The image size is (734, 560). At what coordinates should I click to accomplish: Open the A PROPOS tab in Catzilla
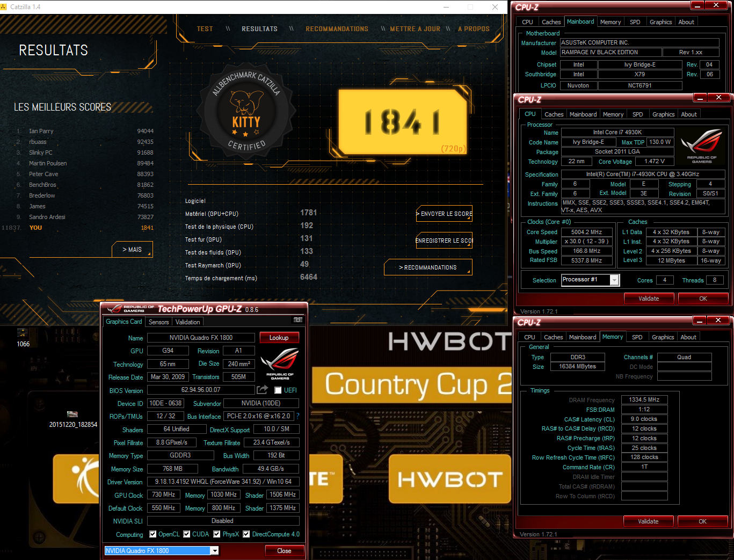pyautogui.click(x=474, y=29)
